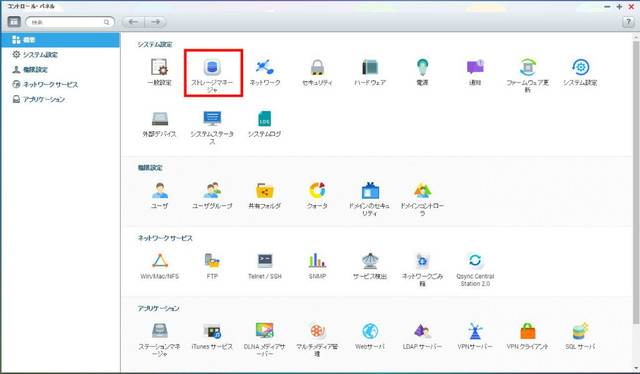Open ステーションマネージャ (Station Manager)
This screenshot has height=374, width=640.
160,331
